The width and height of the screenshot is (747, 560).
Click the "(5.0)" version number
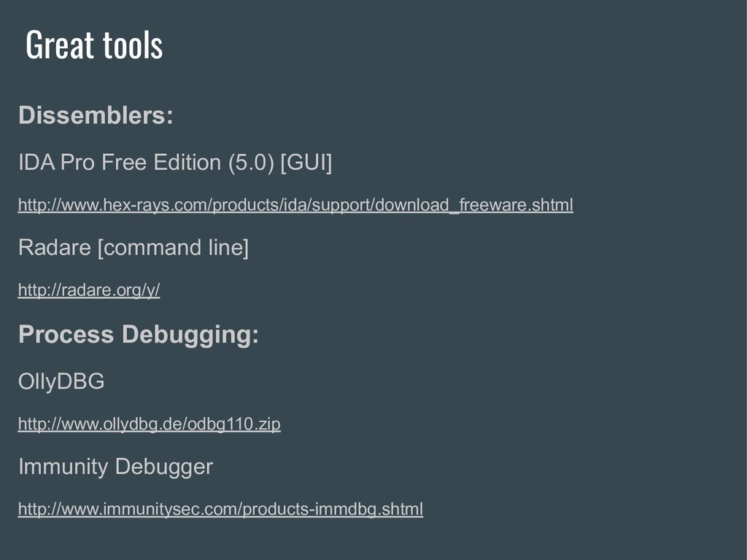click(251, 163)
